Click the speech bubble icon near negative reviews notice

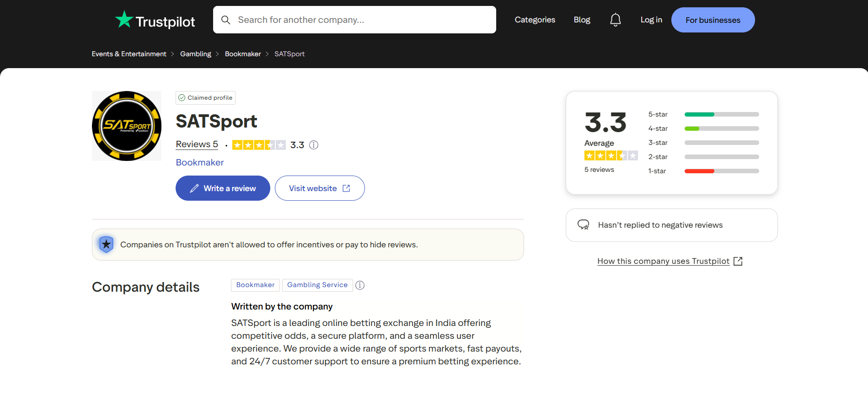tap(584, 224)
